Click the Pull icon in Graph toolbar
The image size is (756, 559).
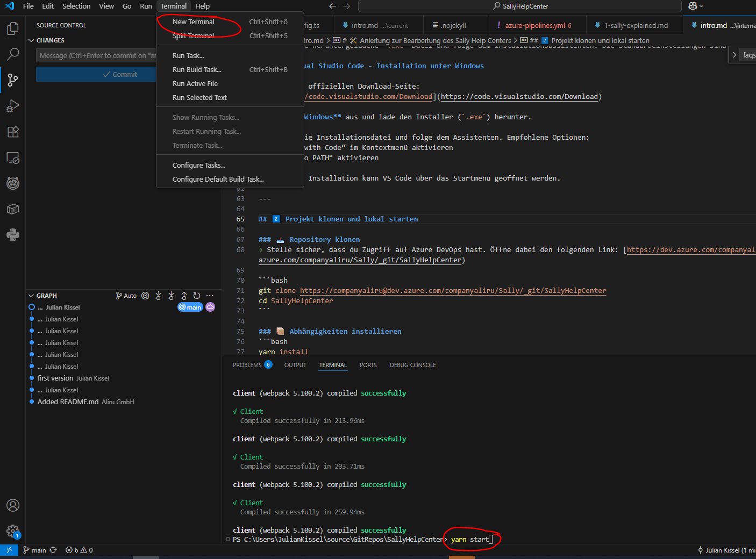point(171,296)
